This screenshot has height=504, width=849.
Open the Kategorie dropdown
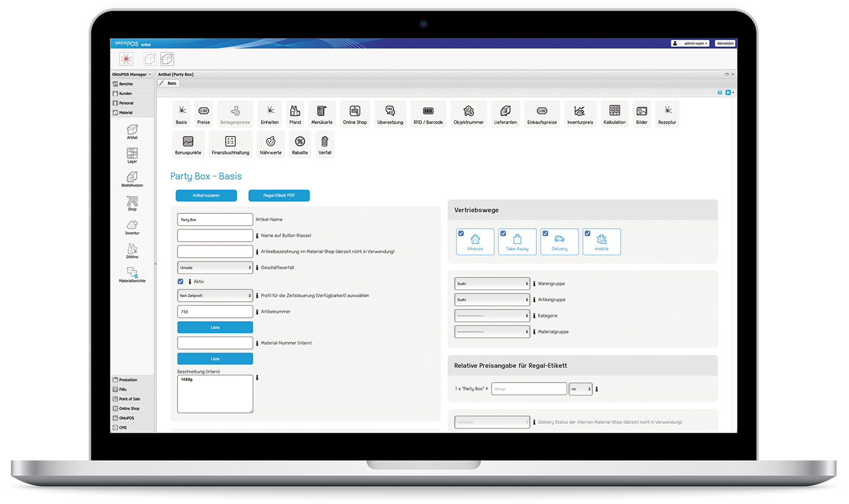tap(492, 315)
